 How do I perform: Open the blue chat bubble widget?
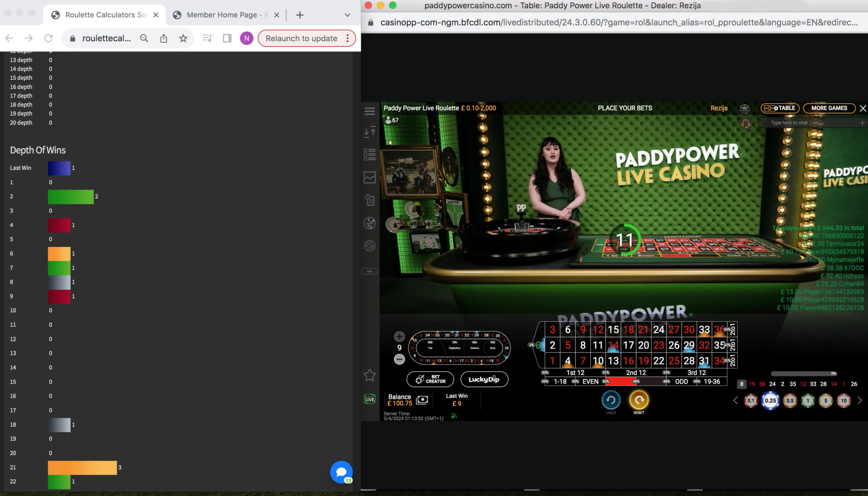point(341,472)
